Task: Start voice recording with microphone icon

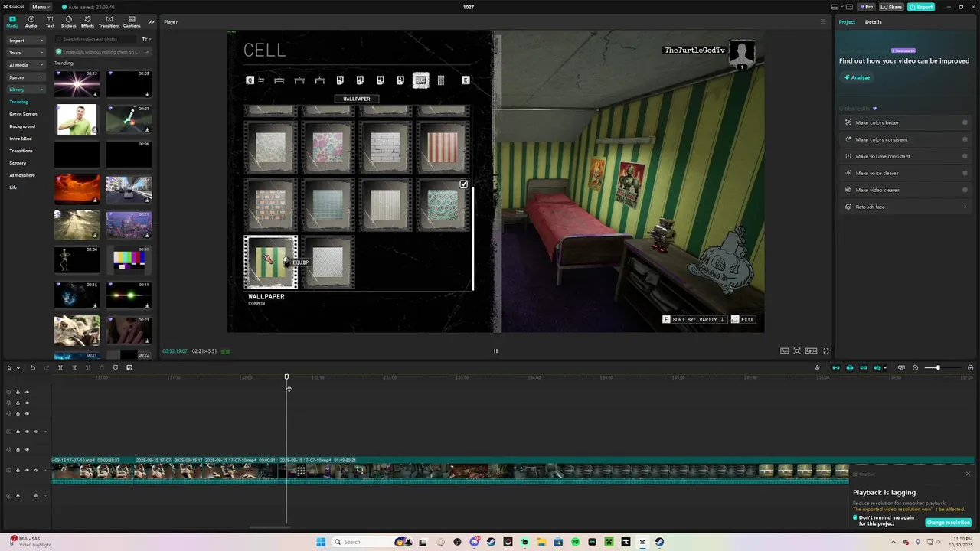Action: (817, 368)
